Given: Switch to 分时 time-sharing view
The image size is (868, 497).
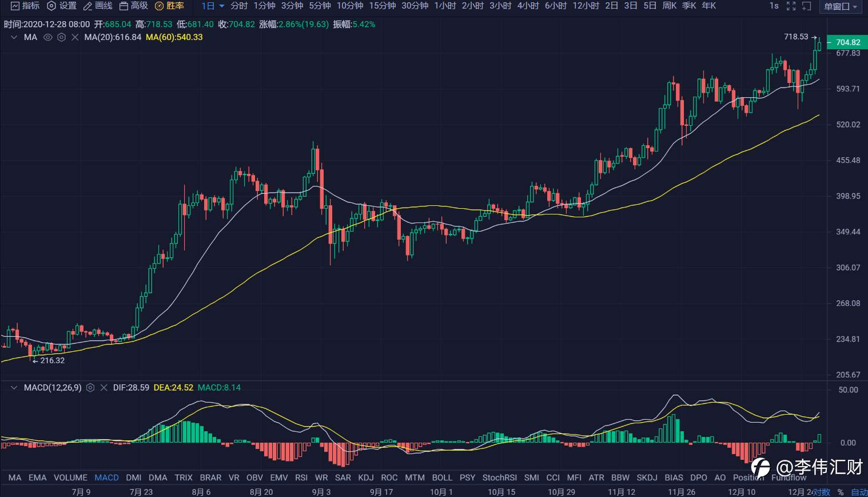Looking at the screenshot, I should [239, 6].
